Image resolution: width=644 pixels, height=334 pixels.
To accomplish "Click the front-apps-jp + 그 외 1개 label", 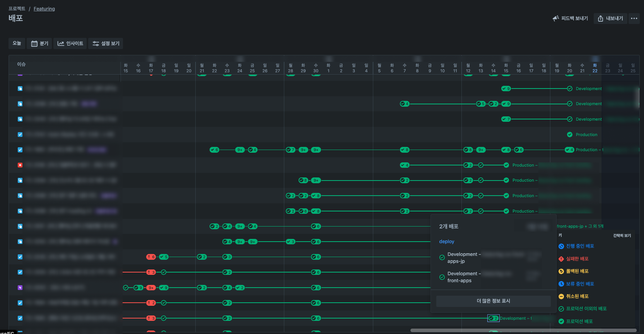I will coord(580,226).
